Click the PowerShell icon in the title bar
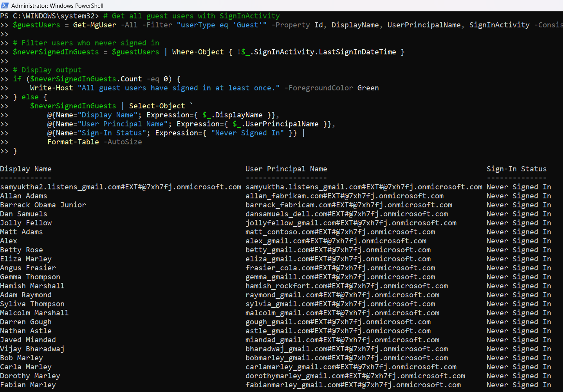The height and width of the screenshot is (392, 563). (x=5, y=5)
